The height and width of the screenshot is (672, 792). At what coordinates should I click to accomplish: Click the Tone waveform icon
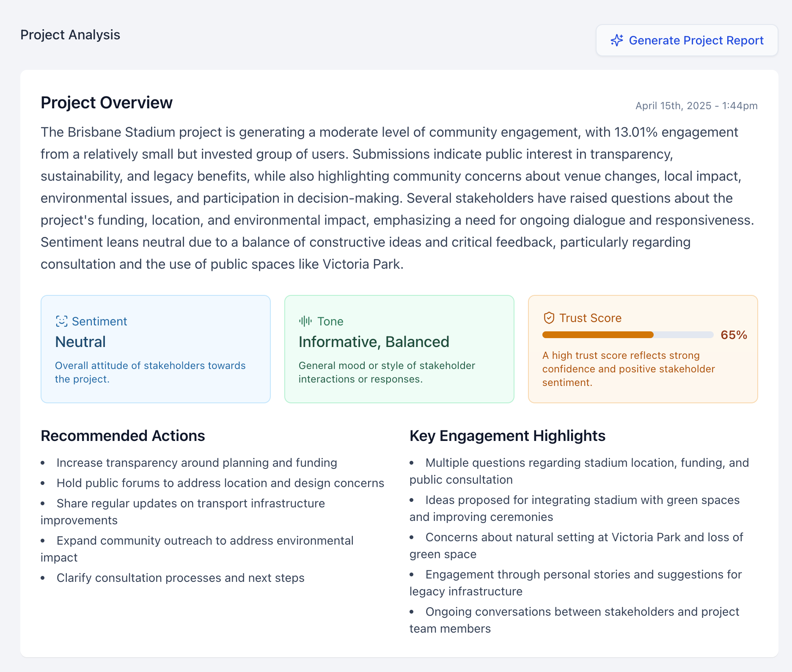tap(305, 321)
